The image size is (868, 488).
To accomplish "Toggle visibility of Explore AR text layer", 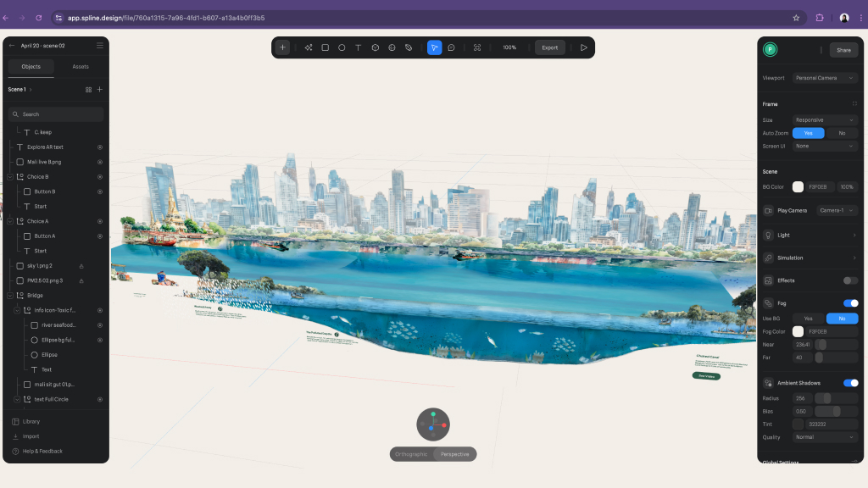I will tap(100, 147).
